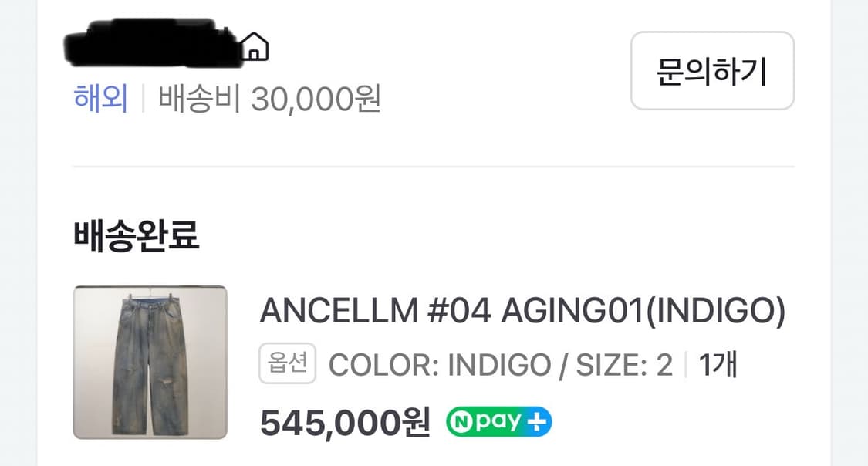Select the blue 해외 overseas label
868x466 pixels.
click(101, 99)
